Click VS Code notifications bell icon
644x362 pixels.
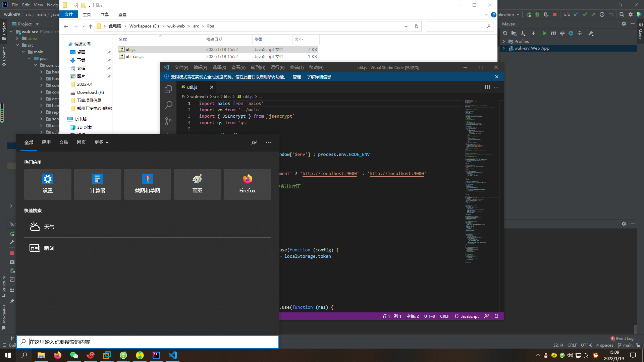[x=496, y=316]
